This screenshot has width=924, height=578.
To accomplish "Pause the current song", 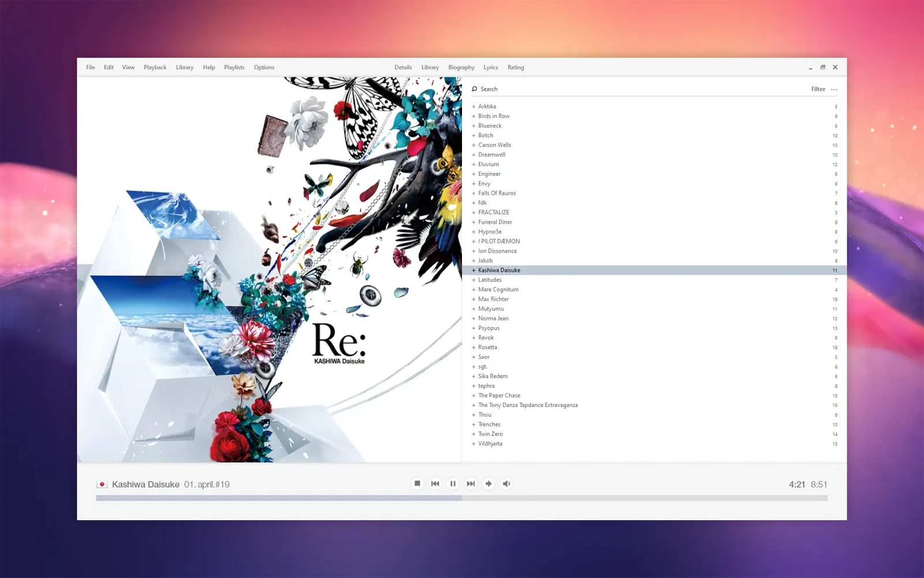I will tap(453, 484).
